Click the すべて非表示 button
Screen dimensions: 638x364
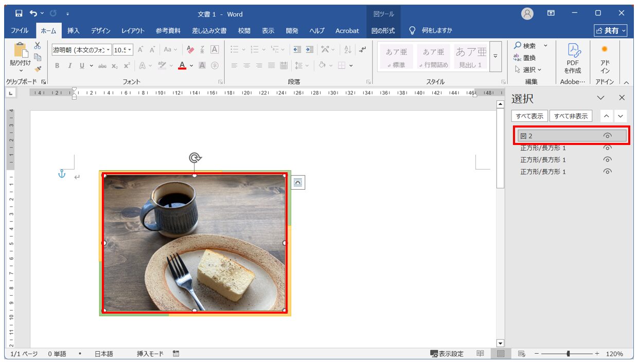pos(571,116)
